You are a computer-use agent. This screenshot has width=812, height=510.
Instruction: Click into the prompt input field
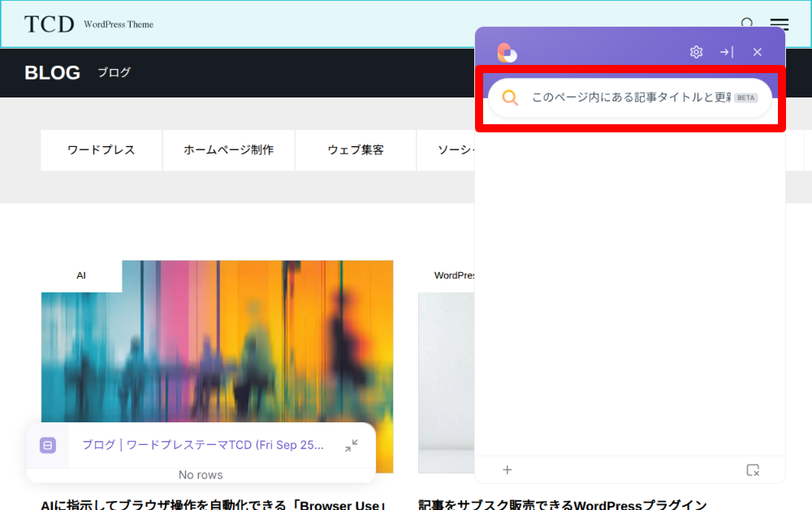coord(631,97)
